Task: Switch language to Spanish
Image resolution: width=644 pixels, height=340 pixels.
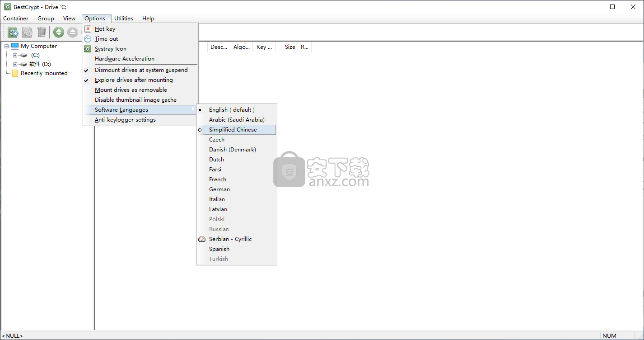Action: 236,249
